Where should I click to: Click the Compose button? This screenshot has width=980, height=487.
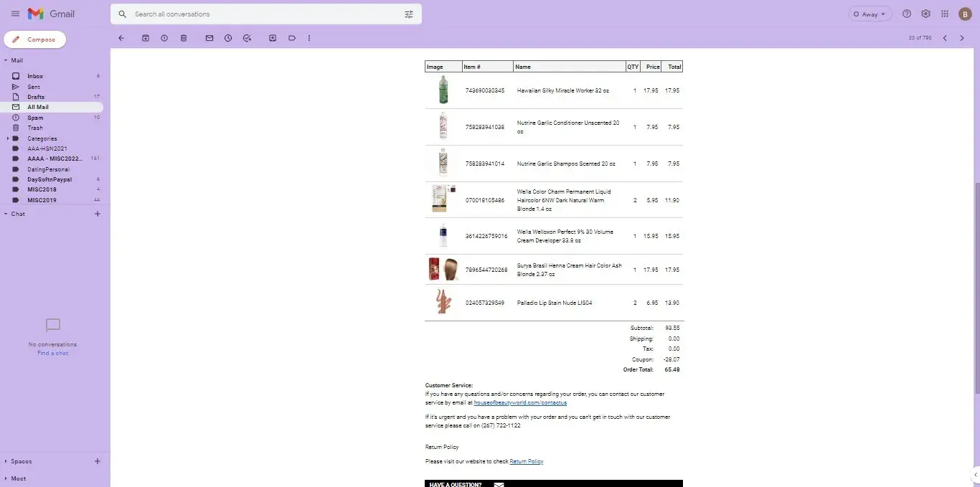click(x=34, y=39)
